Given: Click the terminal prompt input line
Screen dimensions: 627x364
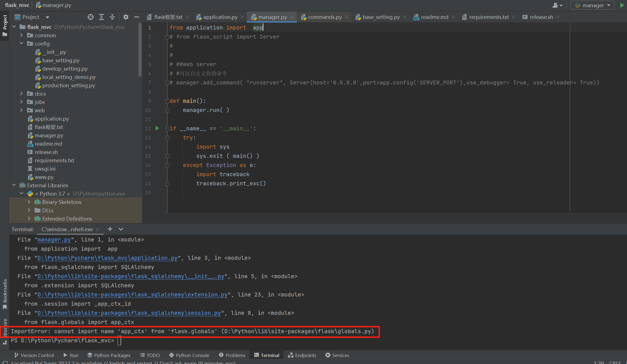Looking at the screenshot, I should pos(119,340).
